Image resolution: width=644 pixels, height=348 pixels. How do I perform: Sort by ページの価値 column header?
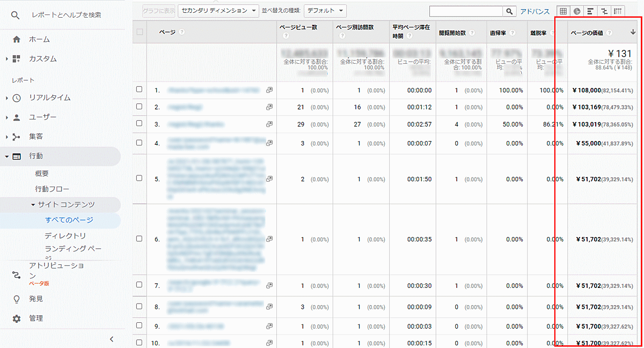point(587,33)
